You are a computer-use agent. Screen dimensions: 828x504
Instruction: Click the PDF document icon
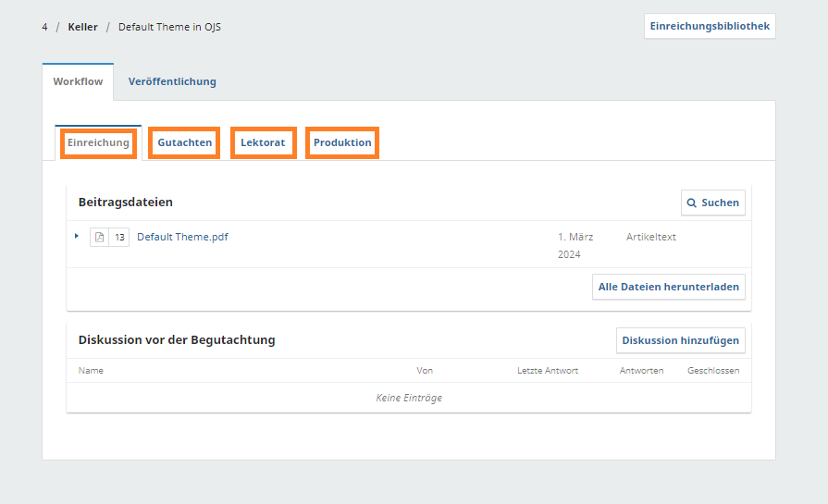coord(100,238)
